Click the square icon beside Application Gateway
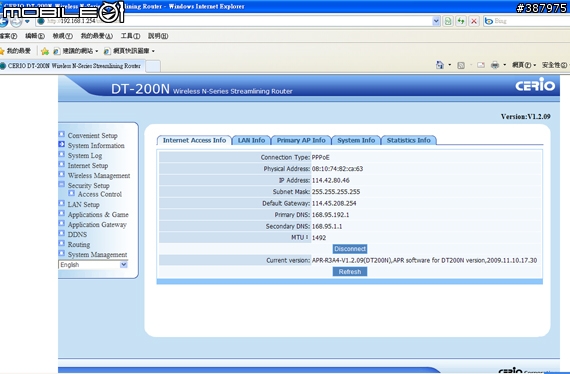 61,223
